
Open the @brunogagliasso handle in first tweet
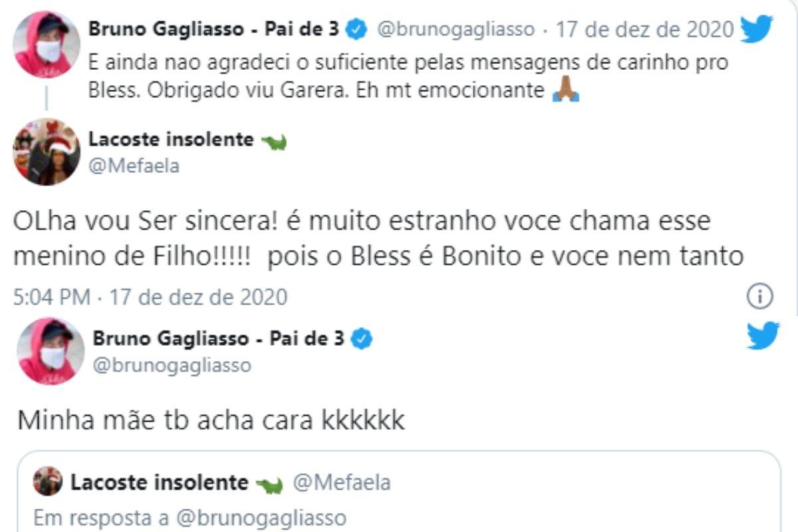456,29
